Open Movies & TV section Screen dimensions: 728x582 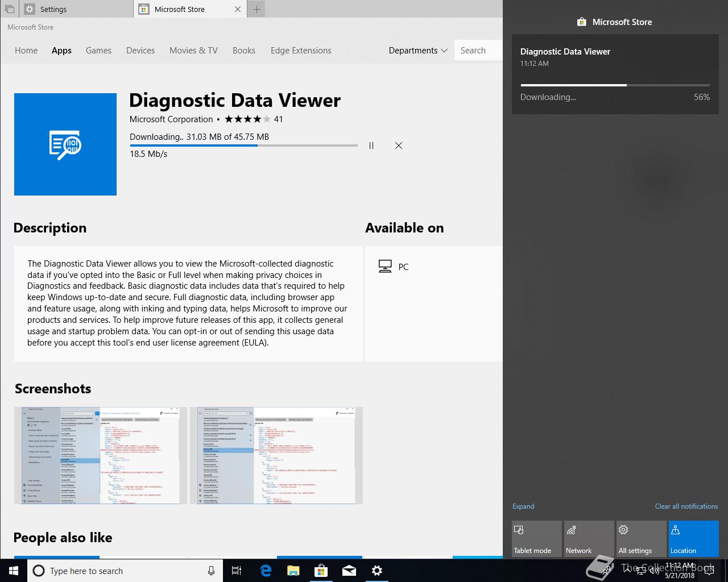(193, 51)
